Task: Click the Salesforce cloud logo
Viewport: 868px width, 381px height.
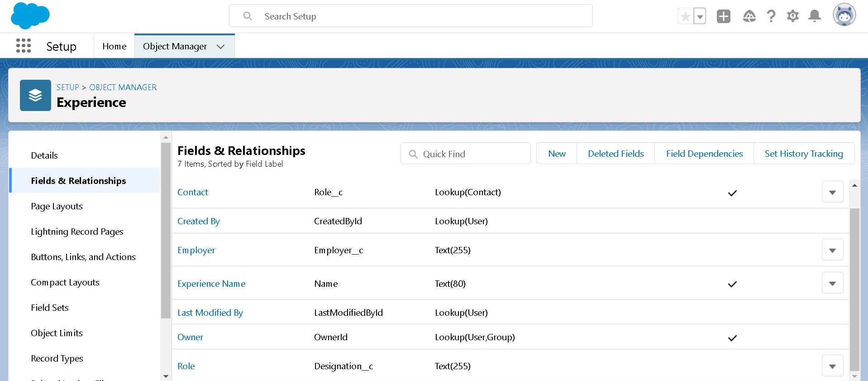Action: (x=30, y=16)
